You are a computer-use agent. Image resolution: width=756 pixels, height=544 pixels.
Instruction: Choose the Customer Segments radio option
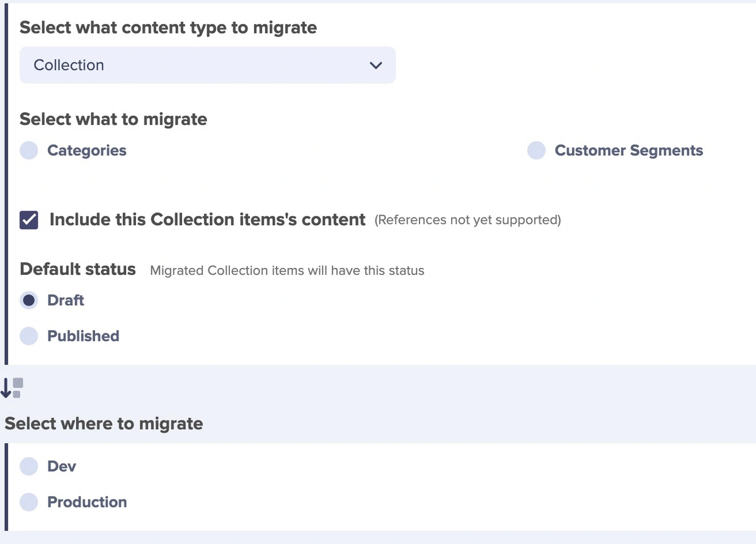click(536, 151)
